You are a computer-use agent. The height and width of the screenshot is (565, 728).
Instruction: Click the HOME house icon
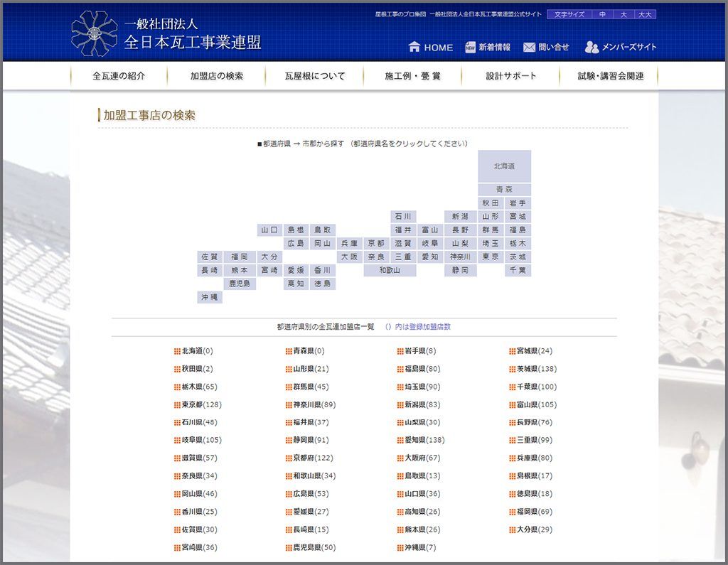pos(414,46)
